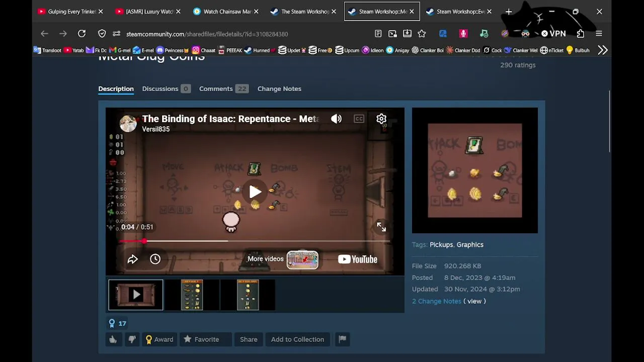Close the Watch Chainsaw Man tab
Viewport: 644px width, 362px height.
[x=256, y=12]
